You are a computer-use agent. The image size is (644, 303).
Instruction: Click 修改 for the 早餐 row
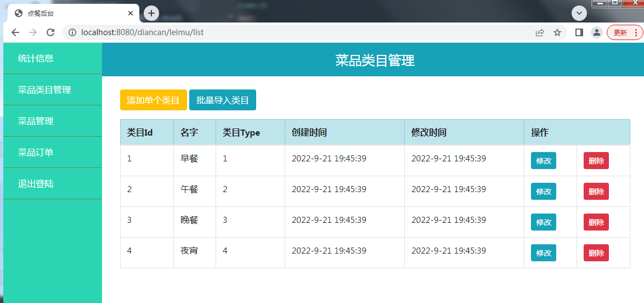[x=543, y=161]
